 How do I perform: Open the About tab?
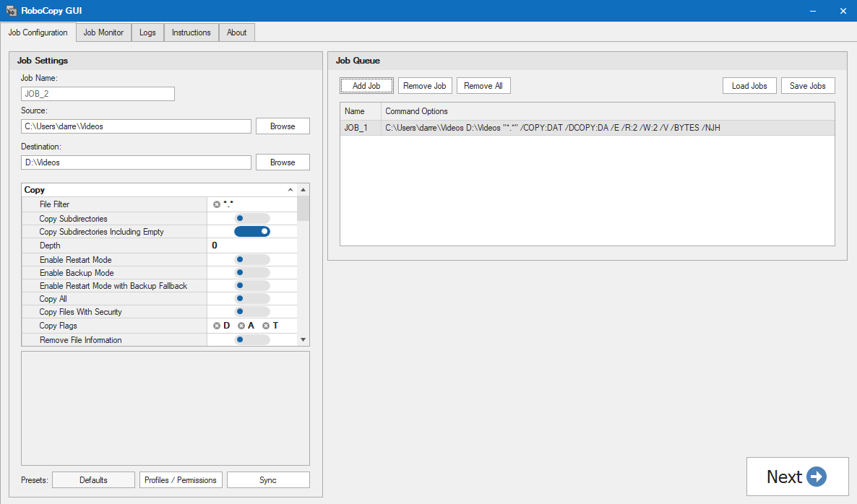click(x=236, y=32)
